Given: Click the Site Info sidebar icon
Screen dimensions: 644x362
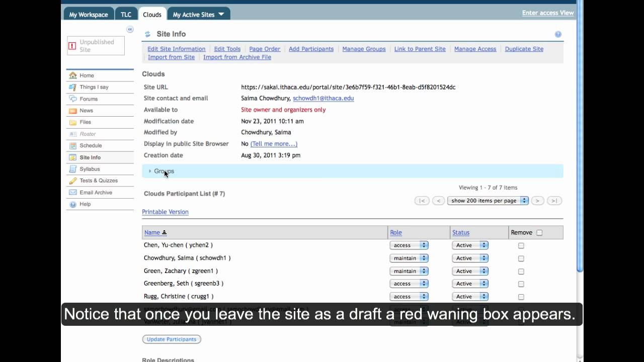Looking at the screenshot, I should 73,157.
